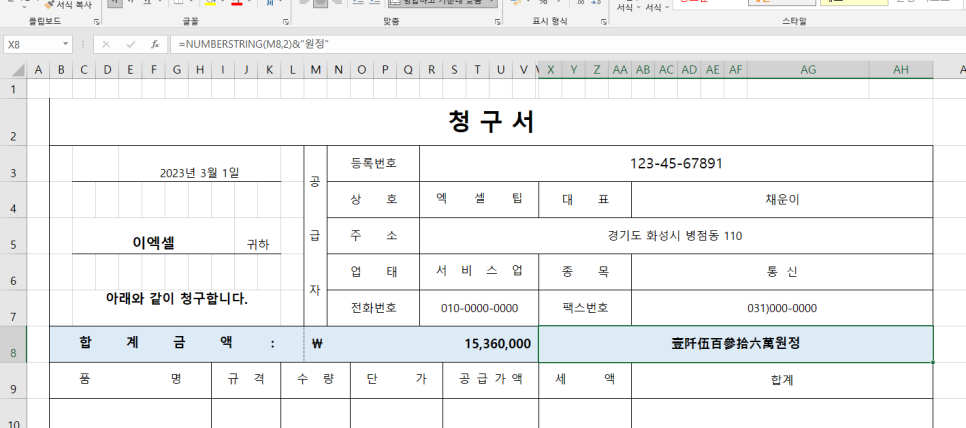Image resolution: width=966 pixels, height=428 pixels.
Task: Select column header S
Action: [454, 70]
